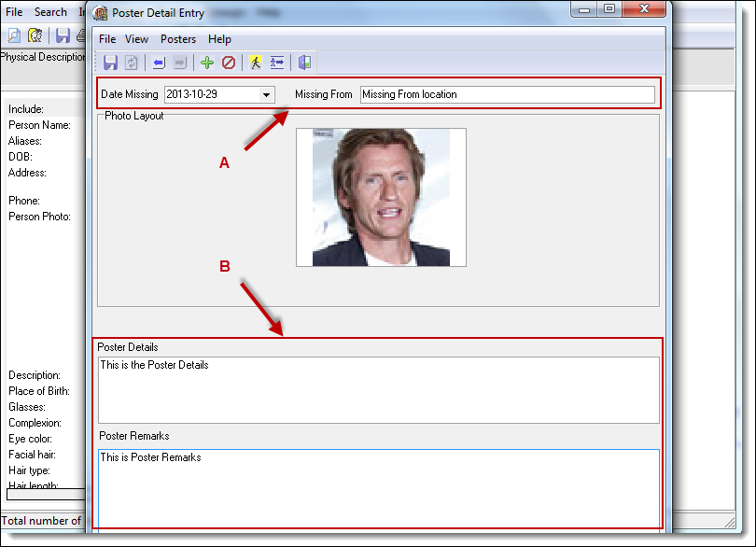Go to previous record with blue arrow

159,63
